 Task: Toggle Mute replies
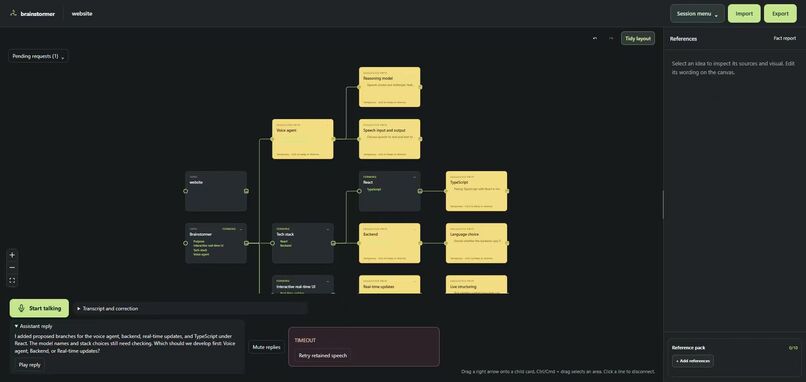point(266,347)
